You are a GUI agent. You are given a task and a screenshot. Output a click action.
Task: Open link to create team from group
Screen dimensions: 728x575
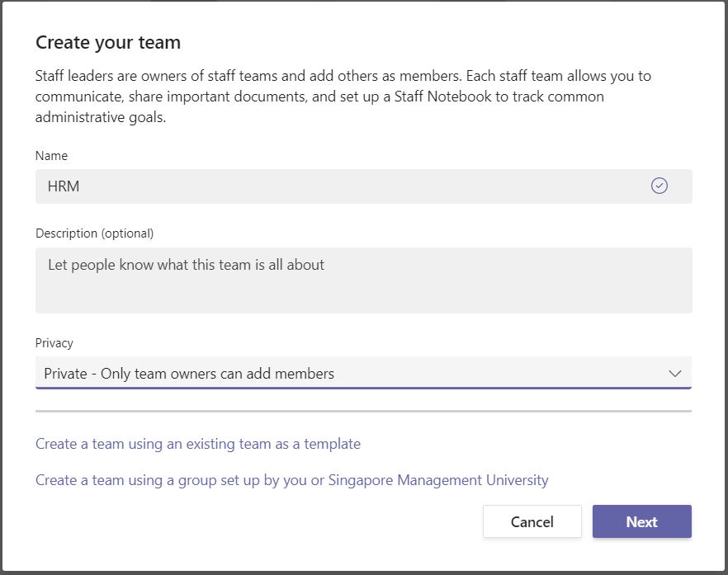[291, 480]
